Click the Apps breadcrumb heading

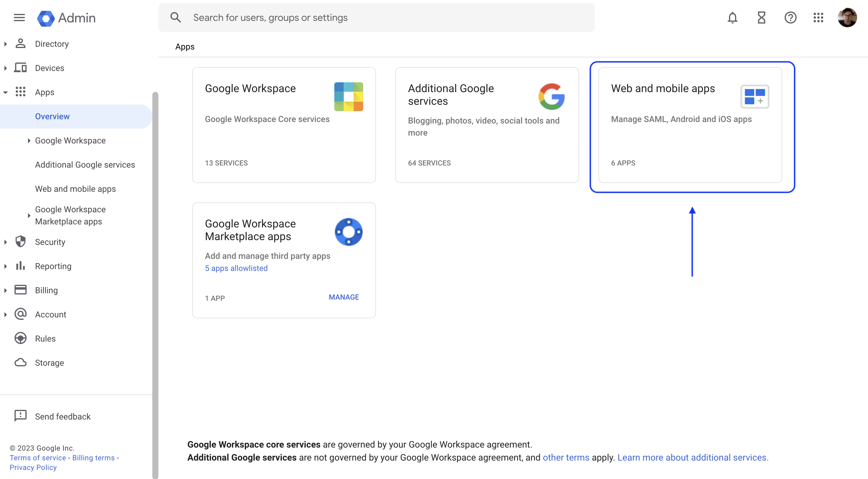185,47
